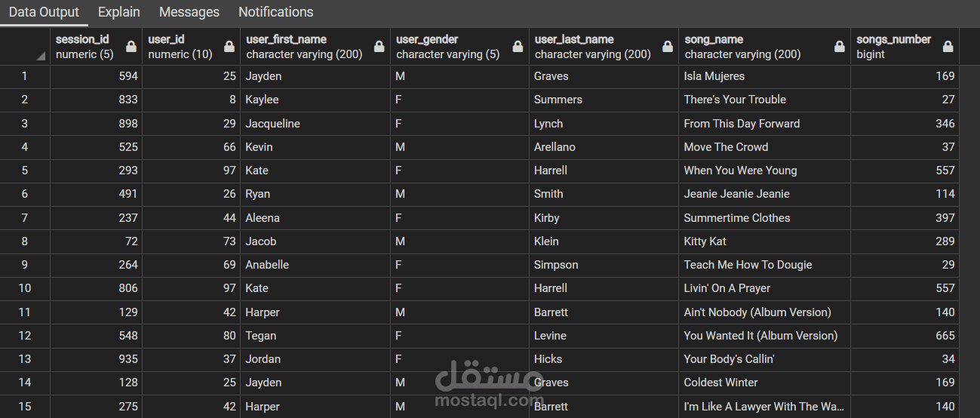Viewport: 980px width, 418px height.
Task: Click the select-all triangle in grid corner
Action: tap(40, 55)
